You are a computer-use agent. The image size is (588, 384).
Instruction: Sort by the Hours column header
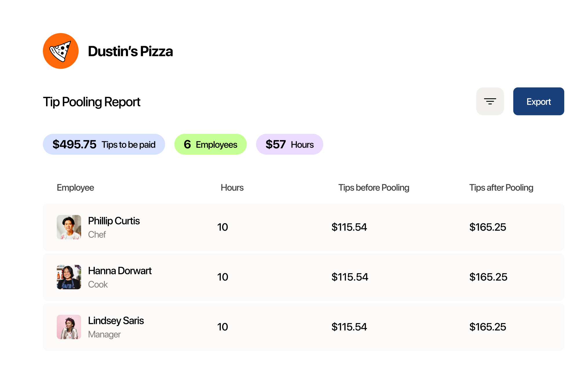click(x=232, y=188)
